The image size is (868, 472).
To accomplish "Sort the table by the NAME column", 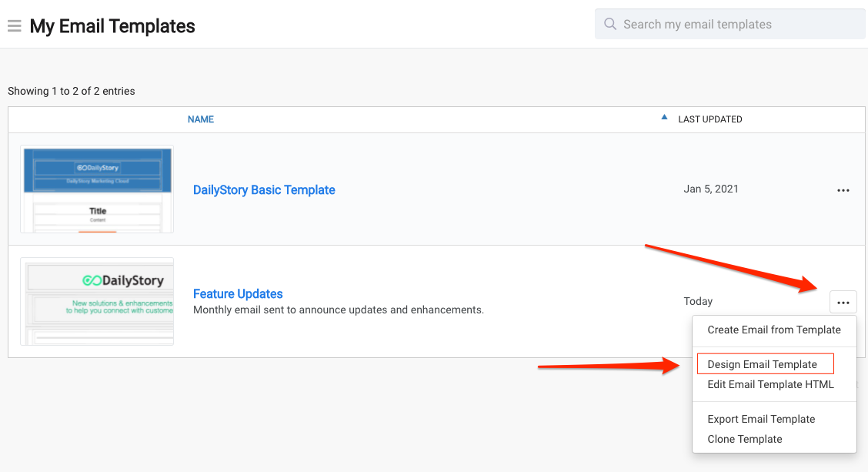I will click(200, 119).
